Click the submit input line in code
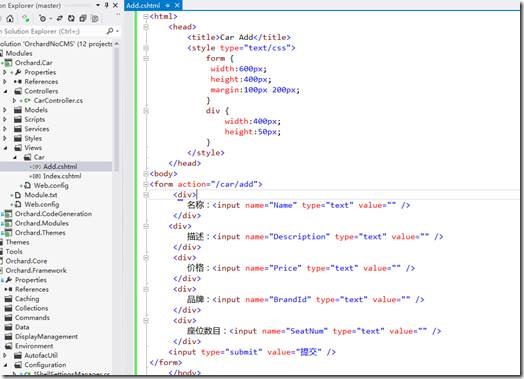 coord(252,352)
